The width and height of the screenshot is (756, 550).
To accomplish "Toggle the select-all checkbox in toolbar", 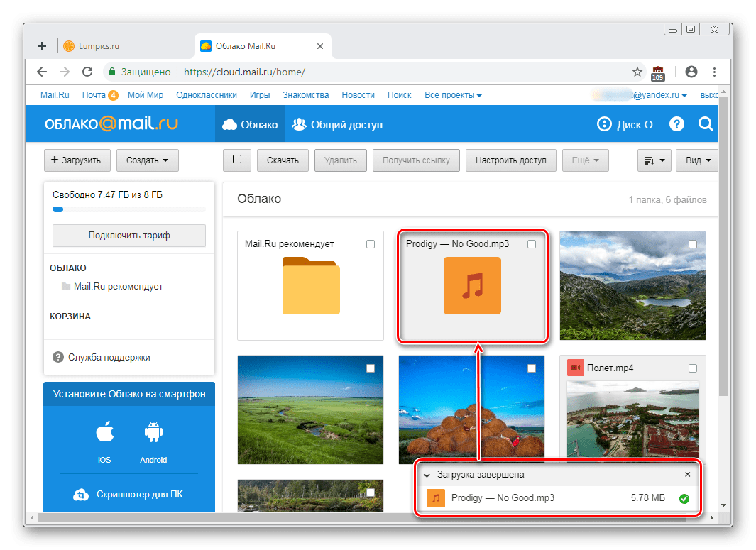I will point(237,160).
